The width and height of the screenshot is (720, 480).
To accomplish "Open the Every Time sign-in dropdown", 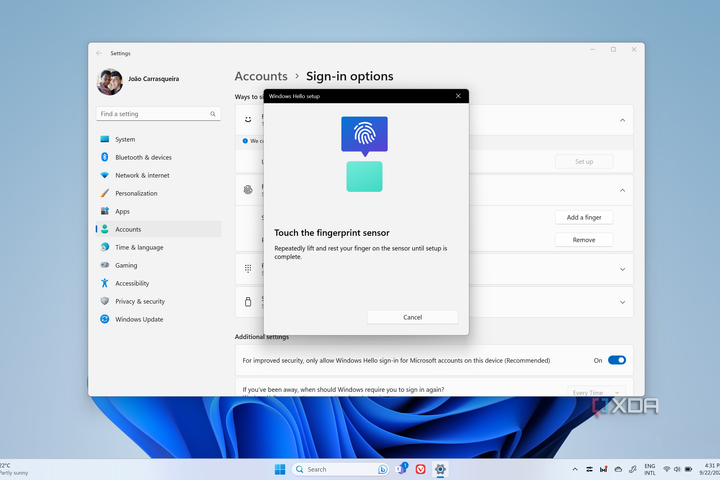I will pyautogui.click(x=596, y=391).
